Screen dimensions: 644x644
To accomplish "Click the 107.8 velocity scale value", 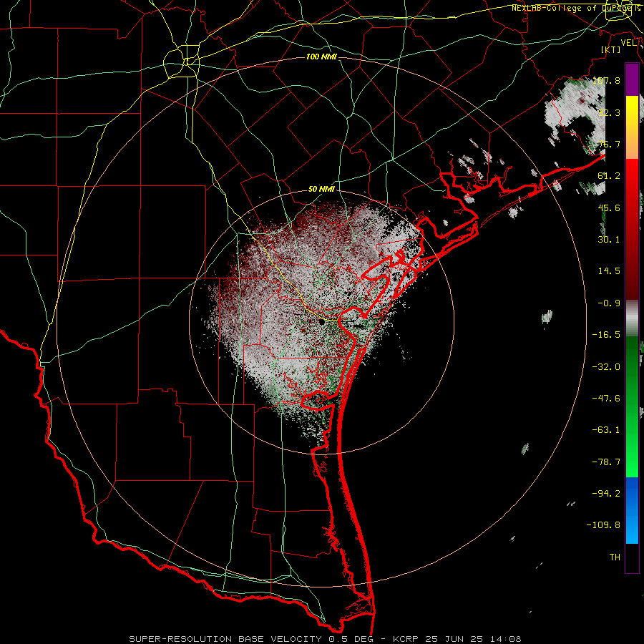I will tap(607, 80).
